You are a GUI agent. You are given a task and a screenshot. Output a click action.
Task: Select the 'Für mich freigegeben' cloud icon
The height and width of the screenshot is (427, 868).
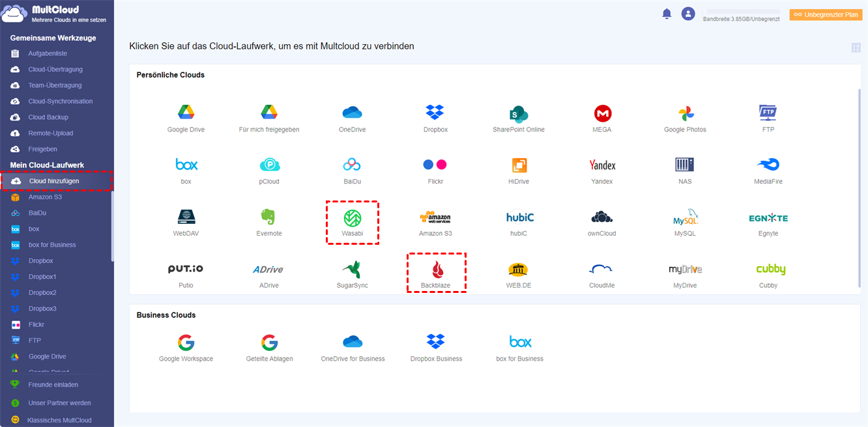pos(269,113)
